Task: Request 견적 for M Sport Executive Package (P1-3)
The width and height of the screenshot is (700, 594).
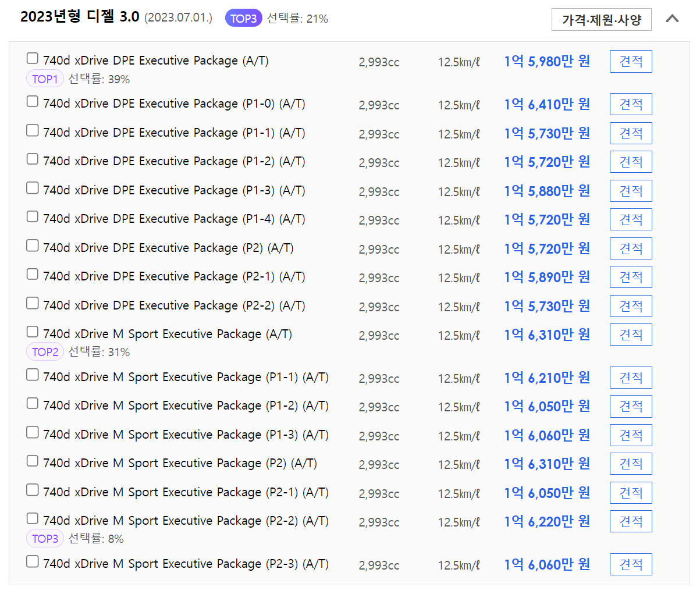Action: coord(631,435)
